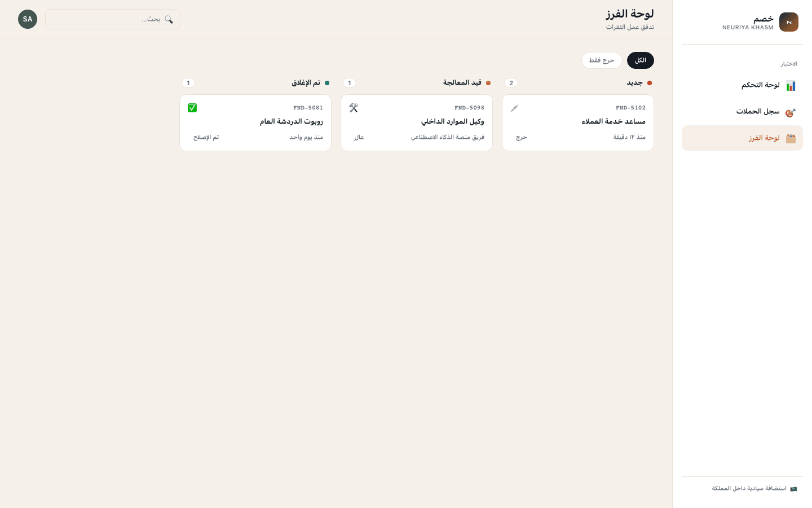812x508 pixels.
Task: Click the تدفق عمل الثغرات subtitle
Action: (630, 27)
